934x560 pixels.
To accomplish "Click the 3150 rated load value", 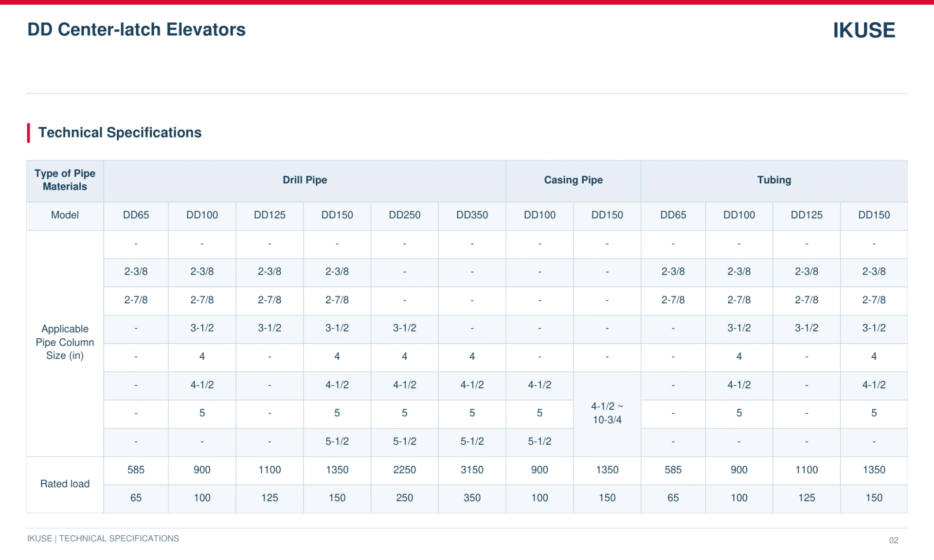I will point(472,470).
